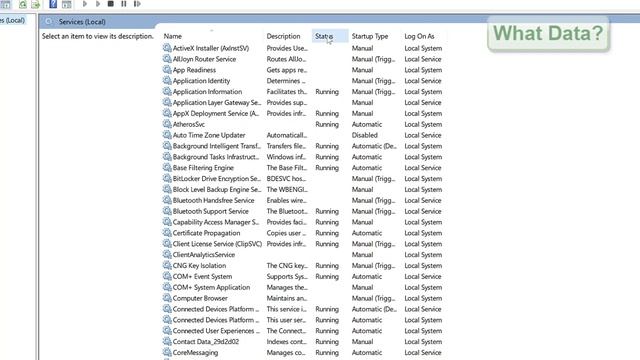Click the Export List toolbar icon
Viewport: 640px width, 360px height.
(x=36, y=4)
